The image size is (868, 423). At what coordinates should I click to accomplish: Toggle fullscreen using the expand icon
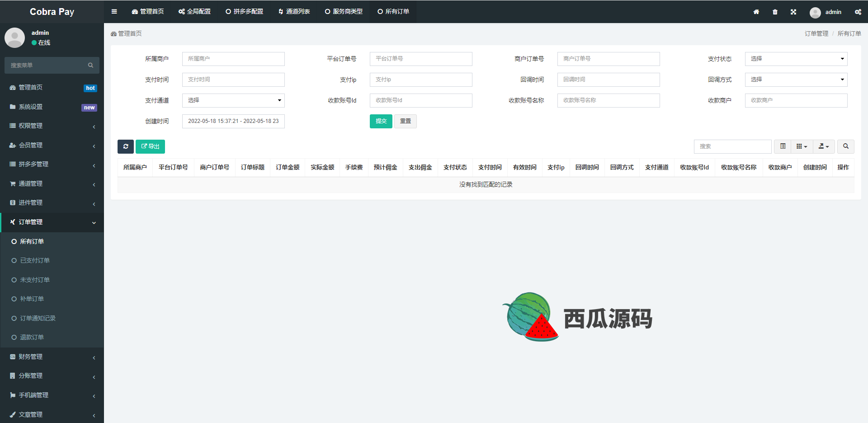pyautogui.click(x=793, y=12)
